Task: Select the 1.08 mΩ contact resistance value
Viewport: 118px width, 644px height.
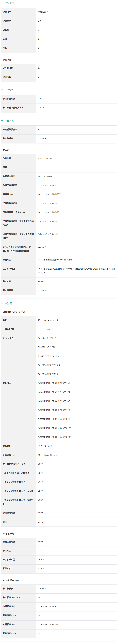Action: tap(42, 569)
